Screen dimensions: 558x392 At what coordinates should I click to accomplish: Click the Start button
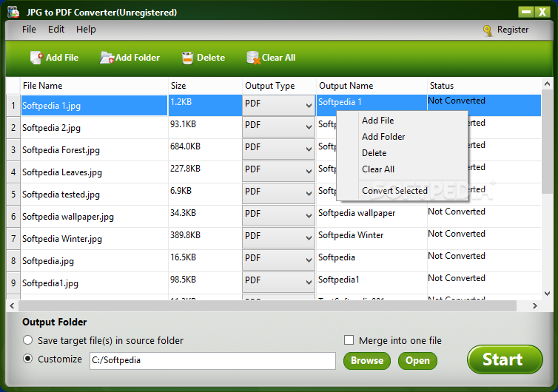point(505,359)
